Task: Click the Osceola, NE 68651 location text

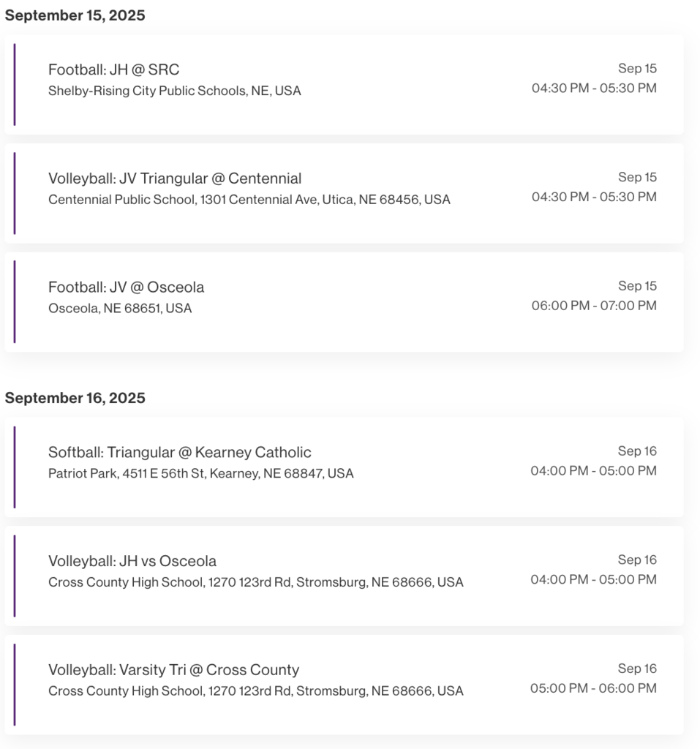Action: 120,308
